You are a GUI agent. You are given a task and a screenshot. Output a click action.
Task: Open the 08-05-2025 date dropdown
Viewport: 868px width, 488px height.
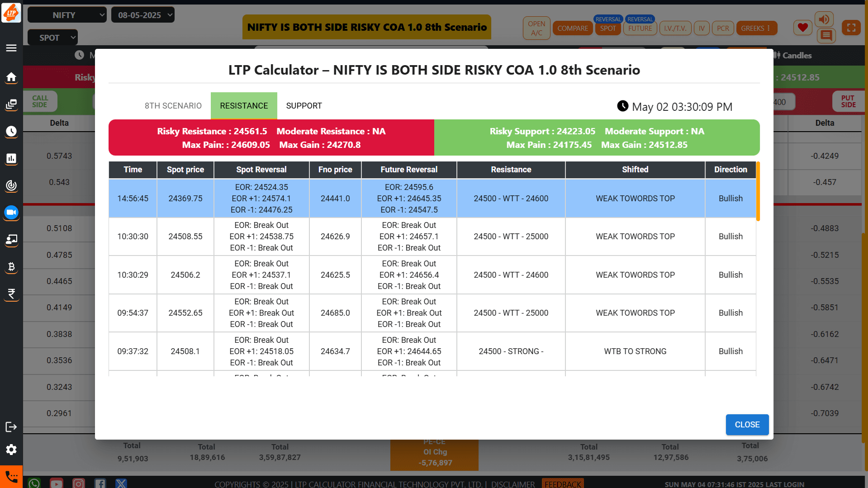pos(142,14)
